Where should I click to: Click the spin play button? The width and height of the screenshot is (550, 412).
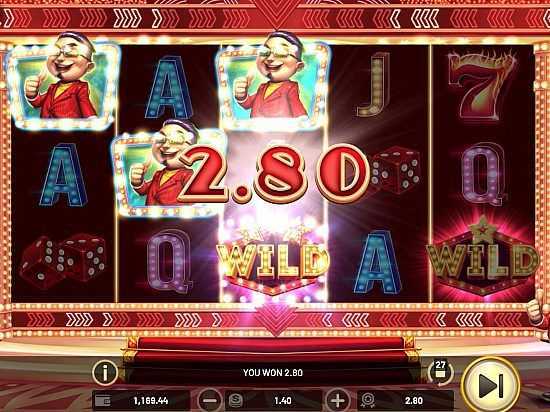(x=491, y=386)
